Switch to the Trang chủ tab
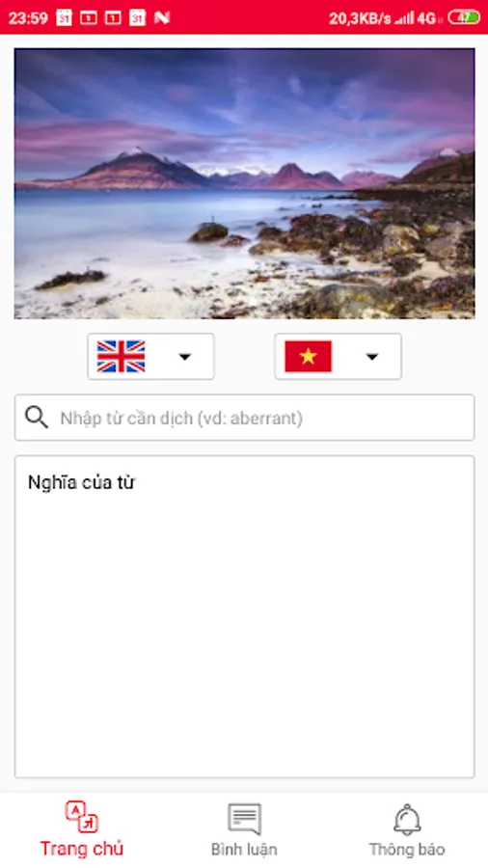This screenshot has width=488, height=868. point(81,829)
